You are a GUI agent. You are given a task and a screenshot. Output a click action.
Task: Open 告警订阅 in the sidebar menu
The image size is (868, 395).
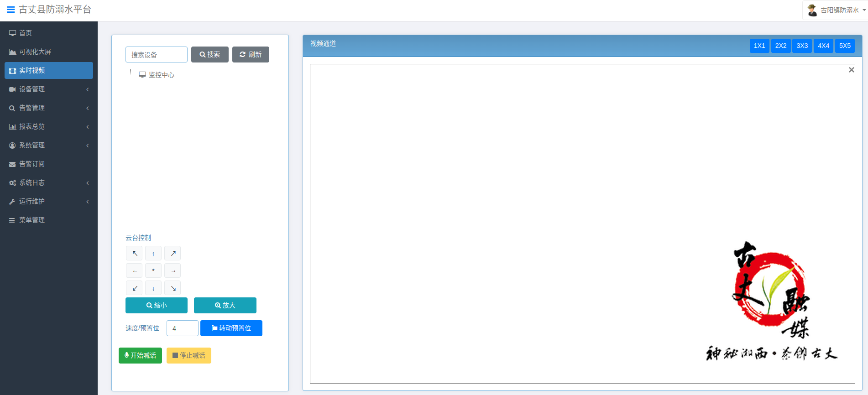(32, 164)
